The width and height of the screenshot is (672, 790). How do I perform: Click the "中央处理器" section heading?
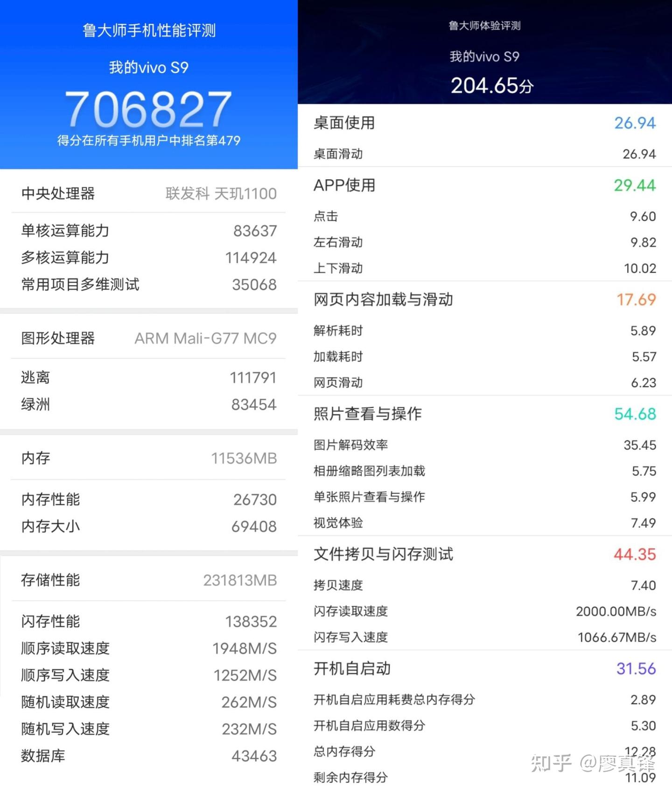(x=58, y=193)
